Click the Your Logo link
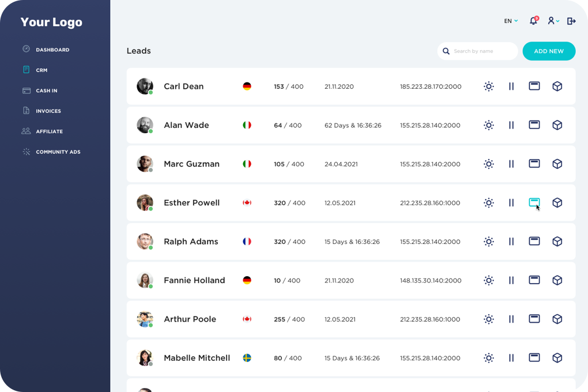 [x=51, y=22]
